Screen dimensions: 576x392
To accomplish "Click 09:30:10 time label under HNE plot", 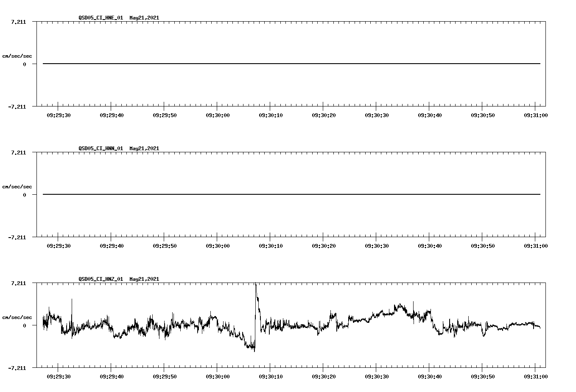I will 271,115.
